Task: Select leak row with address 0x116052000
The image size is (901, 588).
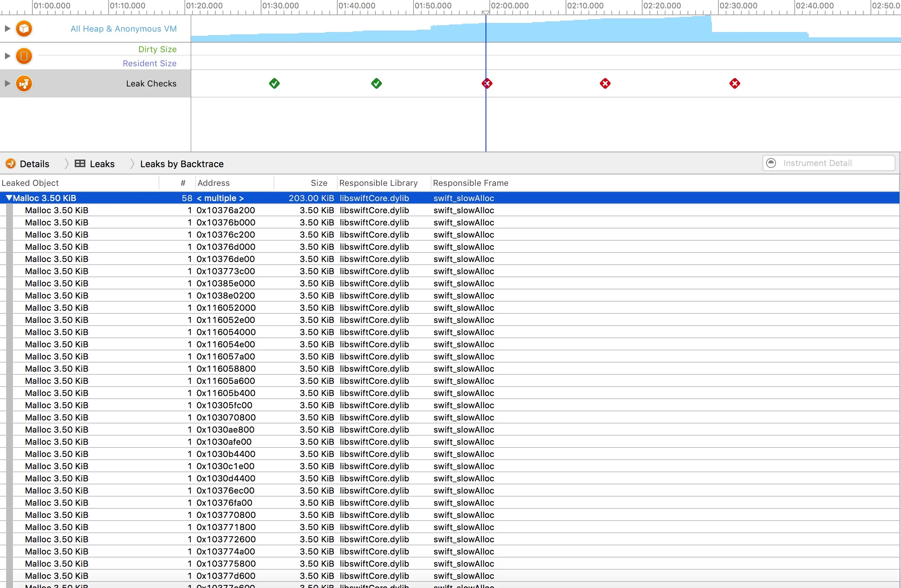Action: (226, 308)
